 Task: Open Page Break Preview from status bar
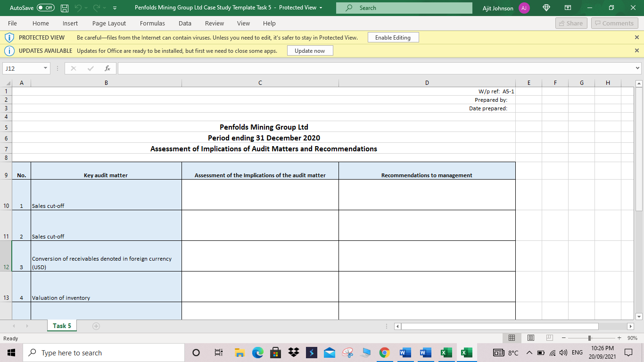tap(549, 337)
